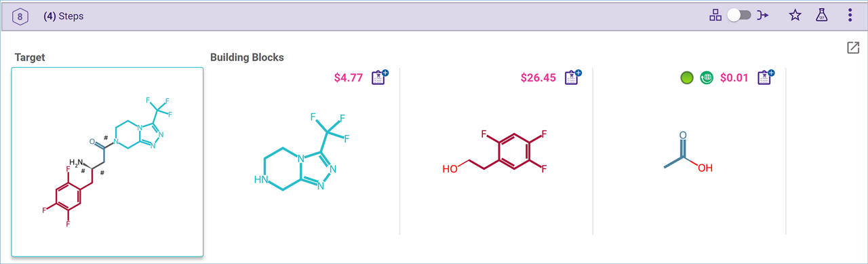This screenshot has width=868, height=264.
Task: Click the "(4) Steps" header label
Action: [63, 16]
